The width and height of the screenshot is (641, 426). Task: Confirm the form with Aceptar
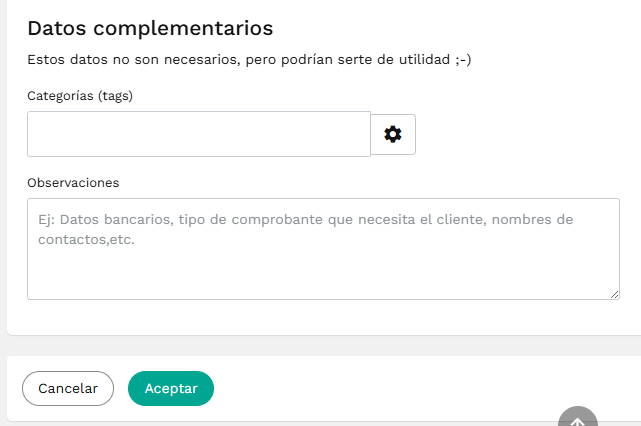pyautogui.click(x=171, y=388)
